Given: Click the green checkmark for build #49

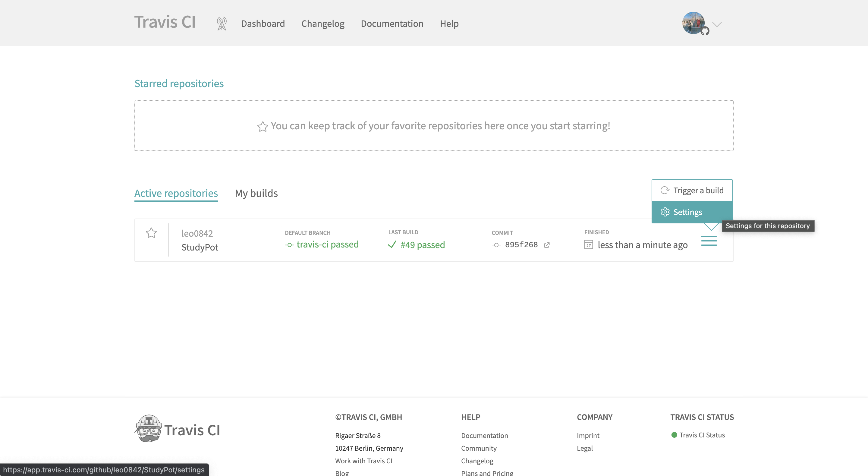Looking at the screenshot, I should pos(392,244).
